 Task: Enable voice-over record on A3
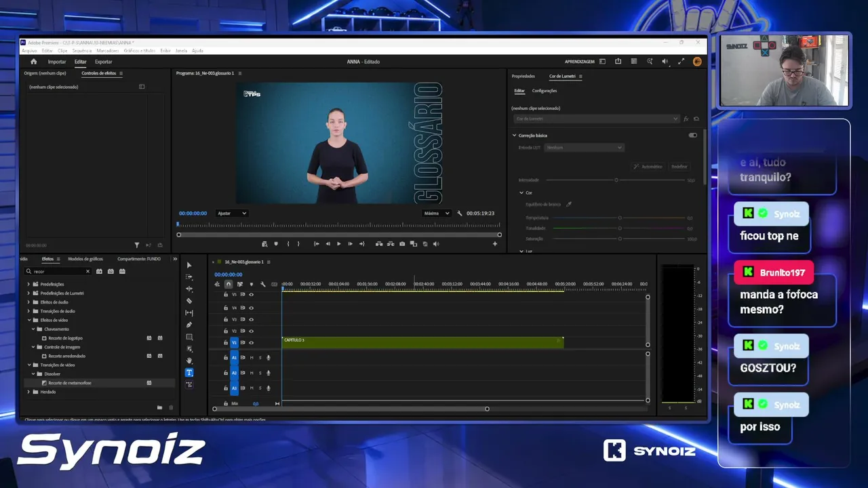pyautogui.click(x=269, y=388)
